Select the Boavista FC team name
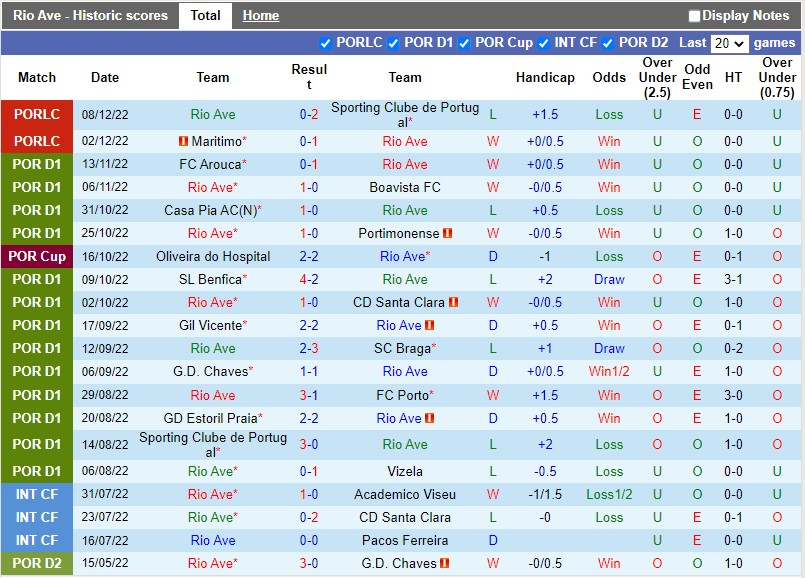 pos(405,187)
